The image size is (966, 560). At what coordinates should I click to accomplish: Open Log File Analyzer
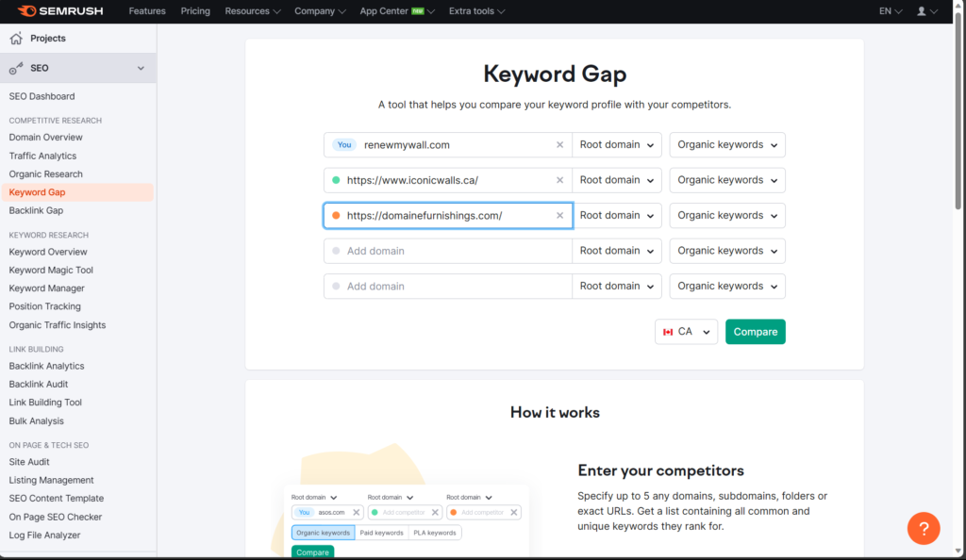(44, 535)
